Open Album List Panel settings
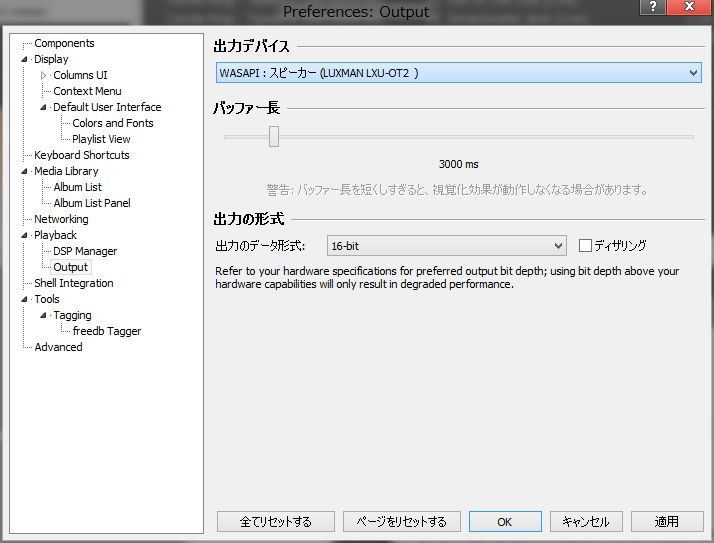The width and height of the screenshot is (714, 543). (x=92, y=203)
